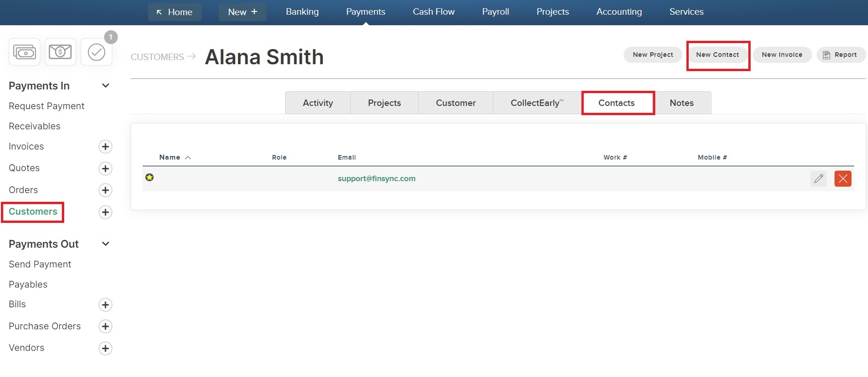Screen dimensions: 868x377
Task: Go to Home in top navigation
Action: point(175,12)
